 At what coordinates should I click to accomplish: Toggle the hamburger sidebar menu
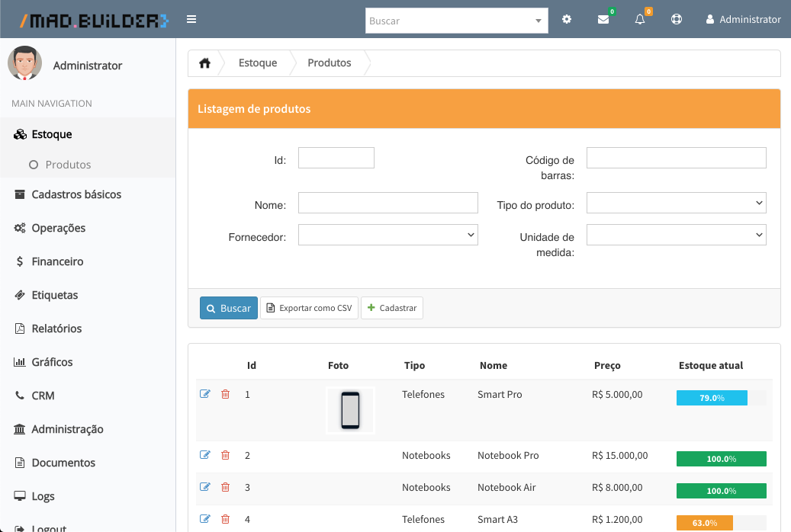tap(191, 19)
